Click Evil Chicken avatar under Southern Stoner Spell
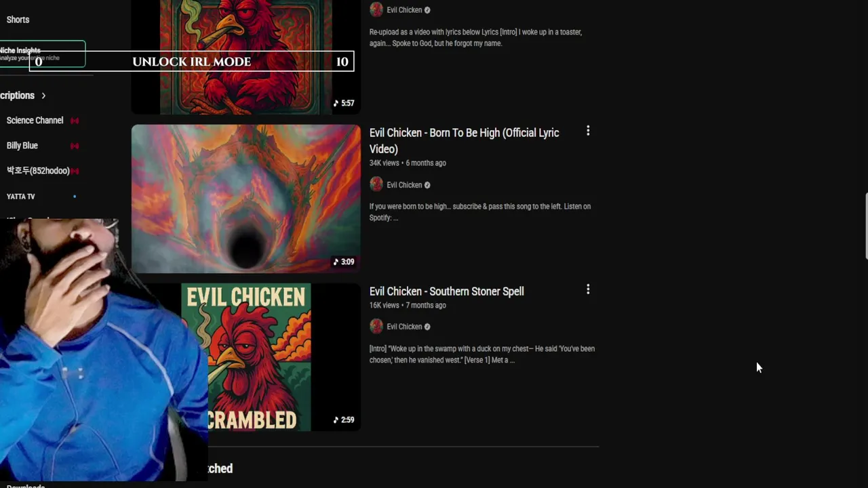Image resolution: width=868 pixels, height=488 pixels. 376,326
